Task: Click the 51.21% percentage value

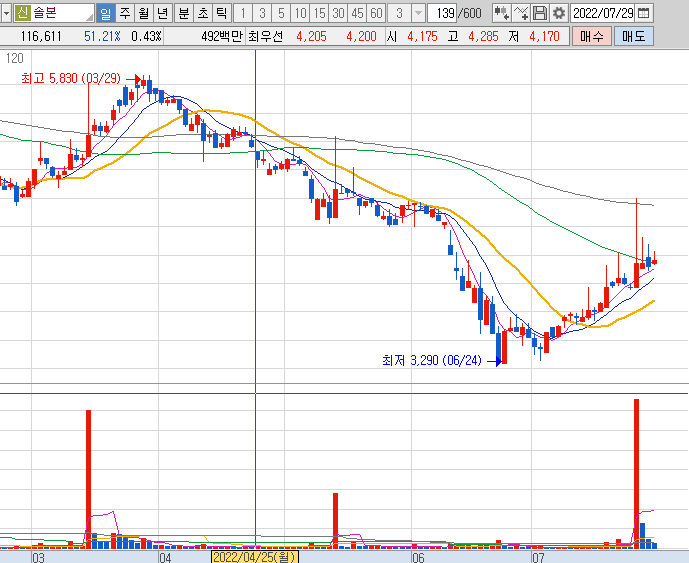Action: pyautogui.click(x=102, y=36)
